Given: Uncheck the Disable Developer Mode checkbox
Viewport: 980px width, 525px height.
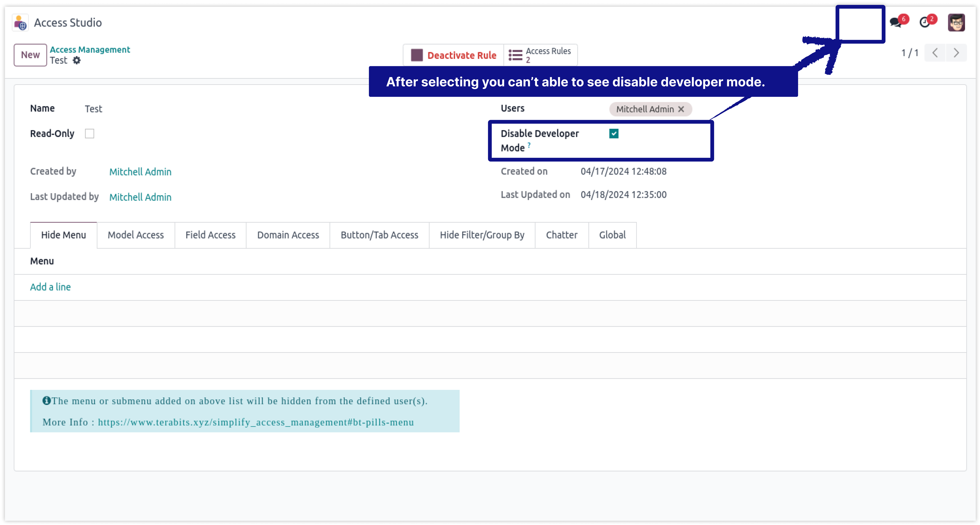Looking at the screenshot, I should 614,134.
